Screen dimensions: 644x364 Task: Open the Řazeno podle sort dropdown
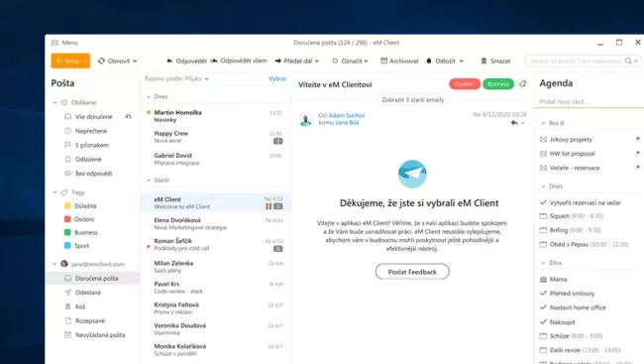click(176, 78)
